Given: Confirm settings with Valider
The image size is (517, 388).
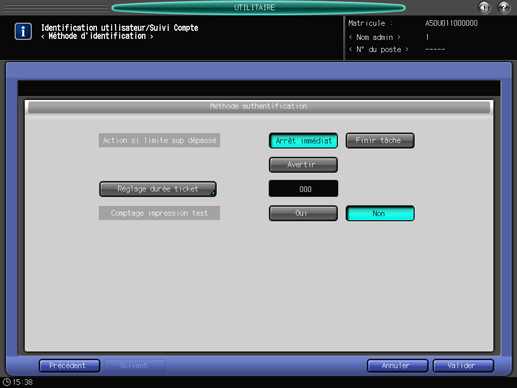Looking at the screenshot, I should click(x=463, y=366).
